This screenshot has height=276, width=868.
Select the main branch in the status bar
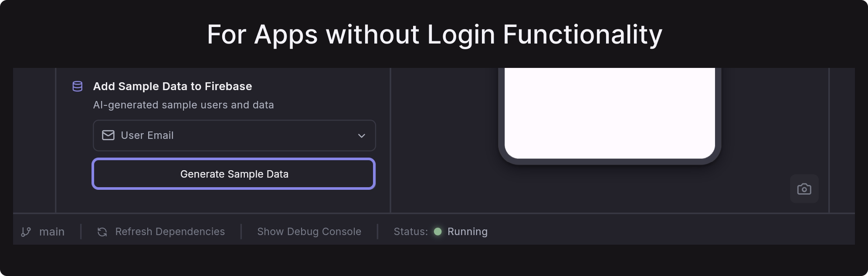52,231
